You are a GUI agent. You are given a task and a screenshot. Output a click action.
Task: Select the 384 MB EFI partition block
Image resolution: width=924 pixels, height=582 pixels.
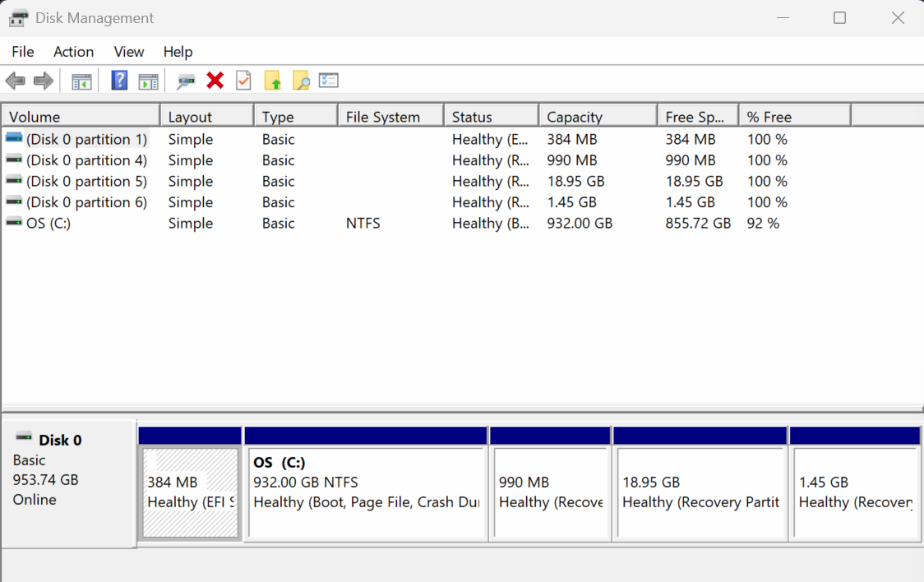point(191,492)
